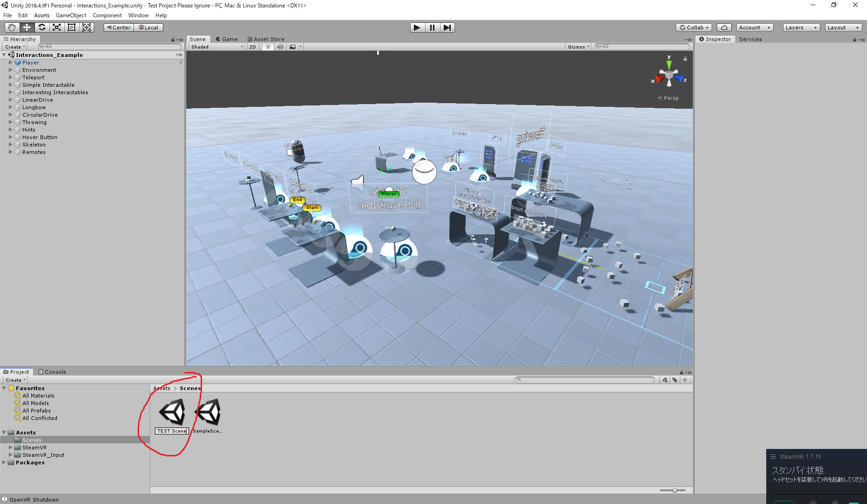
Task: Select the Hand tool
Action: coord(12,27)
